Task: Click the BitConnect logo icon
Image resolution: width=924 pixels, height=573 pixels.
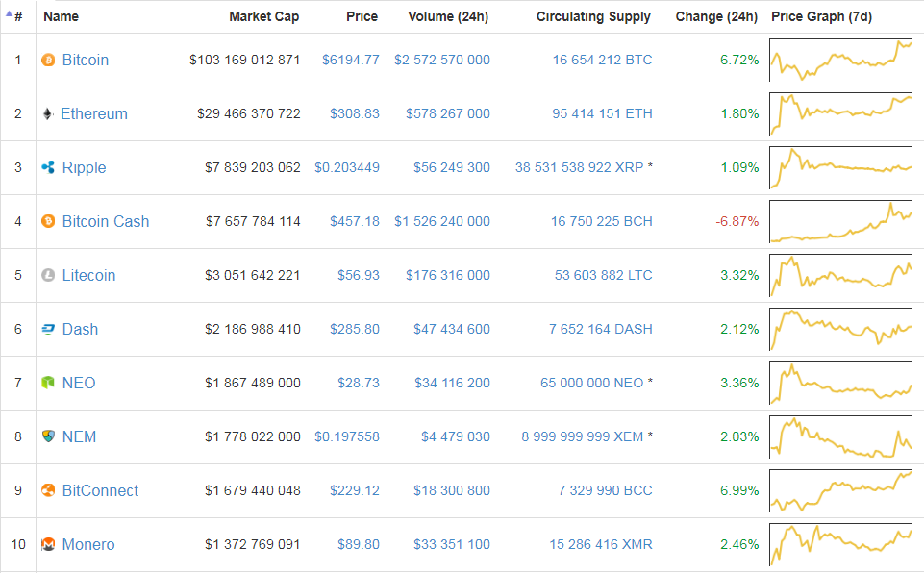Action: (48, 490)
